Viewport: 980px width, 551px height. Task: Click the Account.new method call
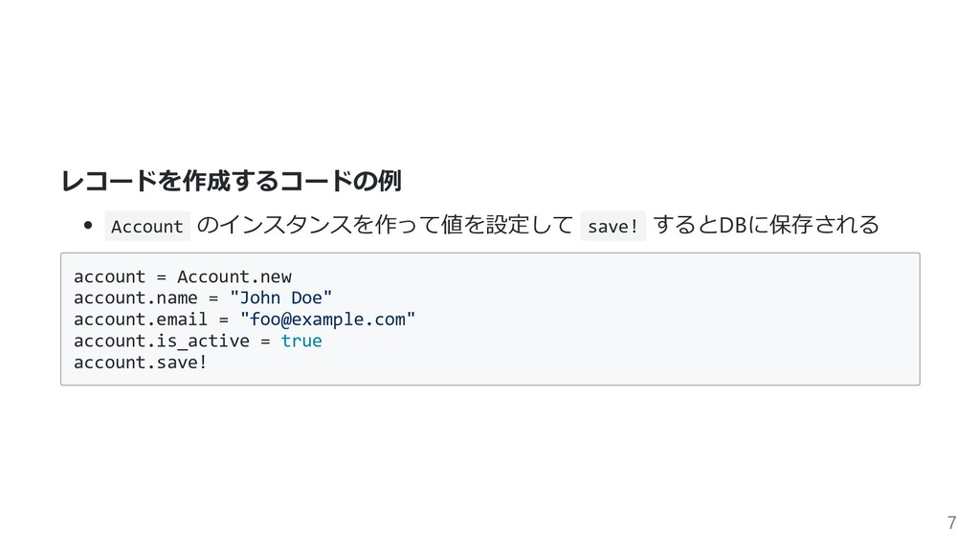tap(234, 276)
